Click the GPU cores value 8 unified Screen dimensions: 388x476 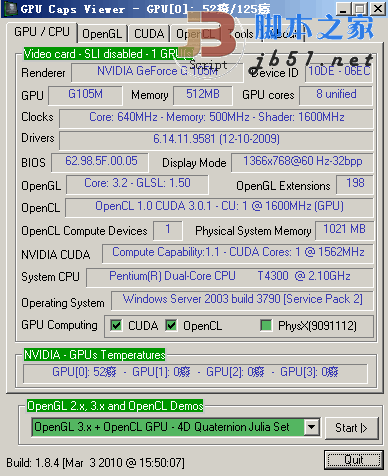[x=336, y=95]
